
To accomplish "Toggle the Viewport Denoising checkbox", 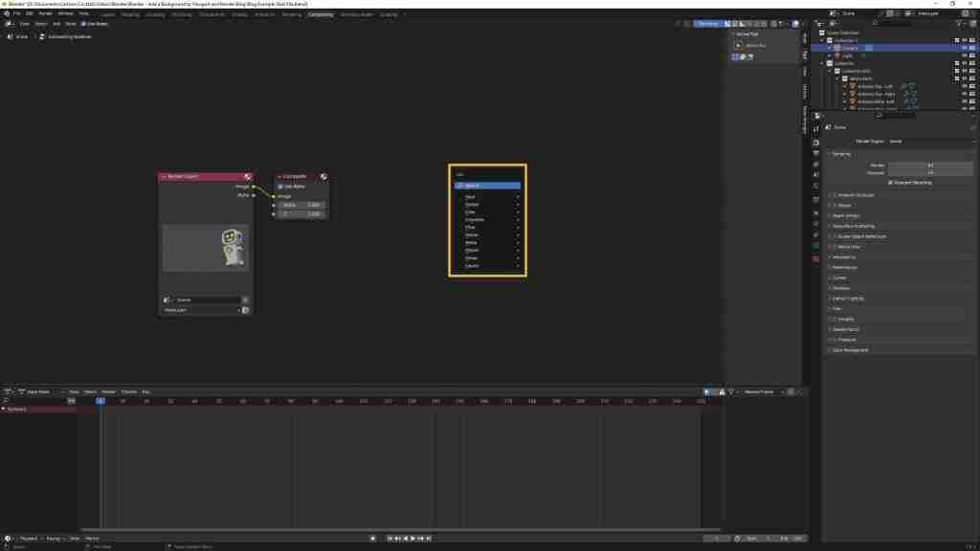I will (x=891, y=183).
